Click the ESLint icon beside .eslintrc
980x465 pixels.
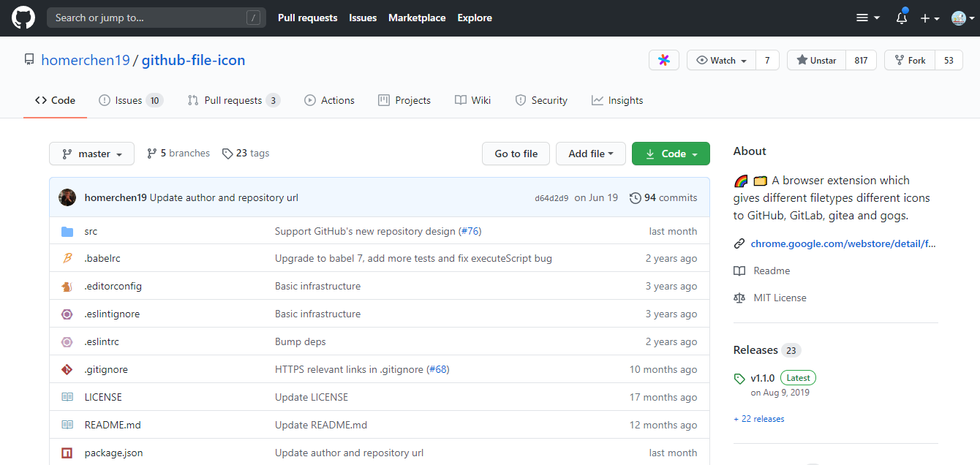point(67,342)
